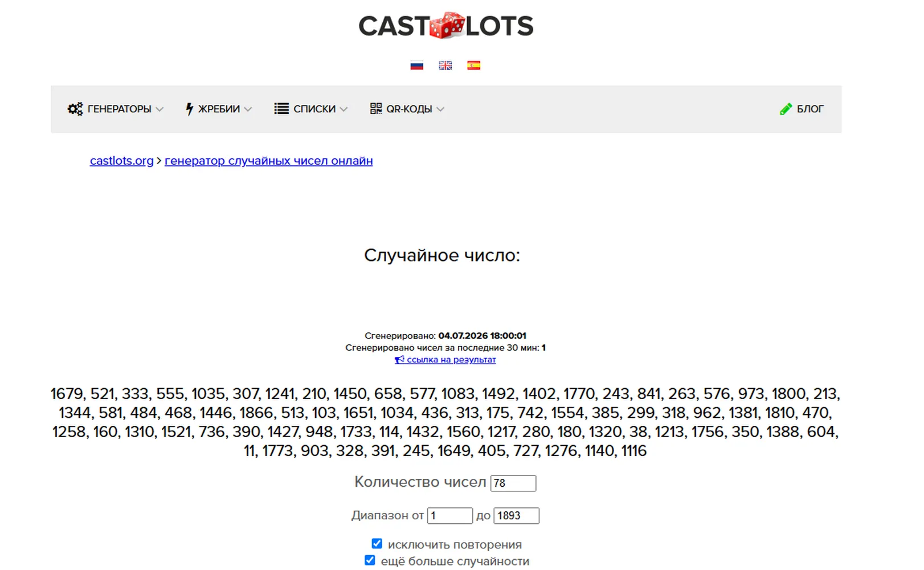Switch language with the Russian flag
The image size is (924, 570).
pyautogui.click(x=417, y=66)
